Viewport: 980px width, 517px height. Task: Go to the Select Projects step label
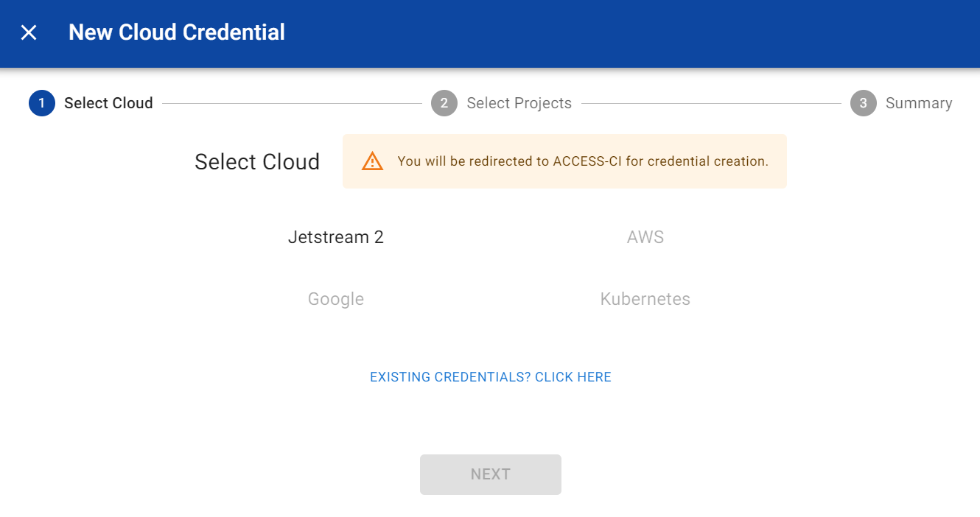[519, 103]
